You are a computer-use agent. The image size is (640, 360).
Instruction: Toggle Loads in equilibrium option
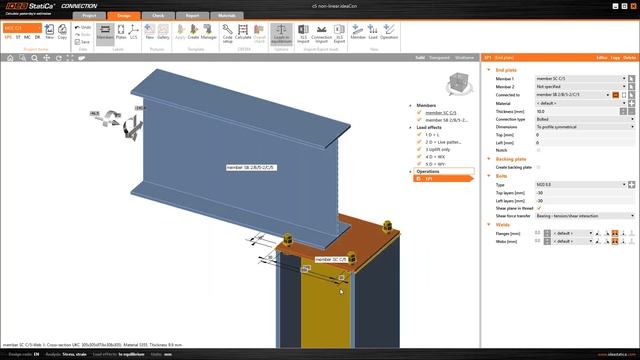tap(281, 33)
